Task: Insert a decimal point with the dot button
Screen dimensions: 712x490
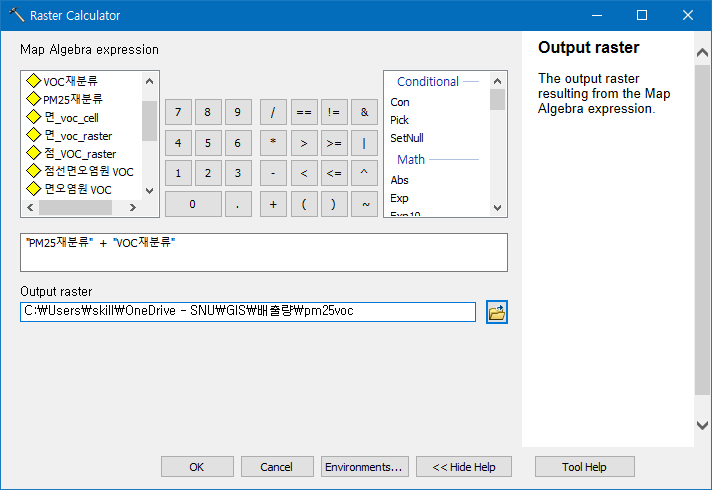Action: 237,204
